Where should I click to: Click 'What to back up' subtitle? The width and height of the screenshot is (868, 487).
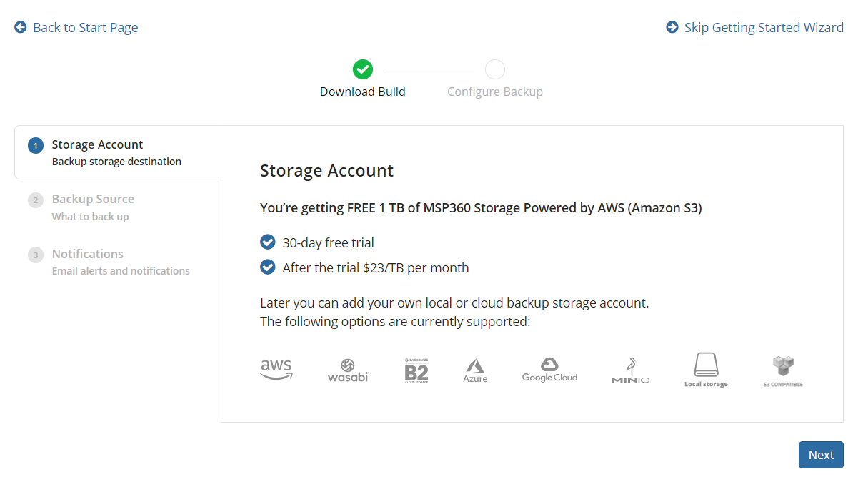(x=91, y=216)
